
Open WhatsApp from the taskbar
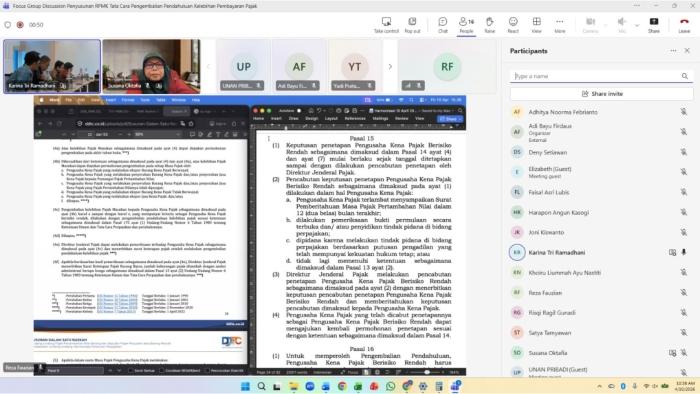[x=390, y=386]
